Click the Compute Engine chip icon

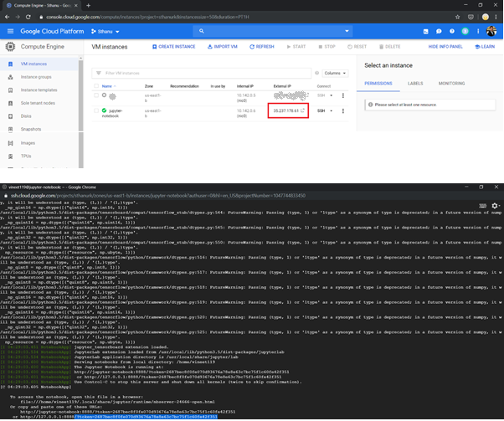(10, 47)
